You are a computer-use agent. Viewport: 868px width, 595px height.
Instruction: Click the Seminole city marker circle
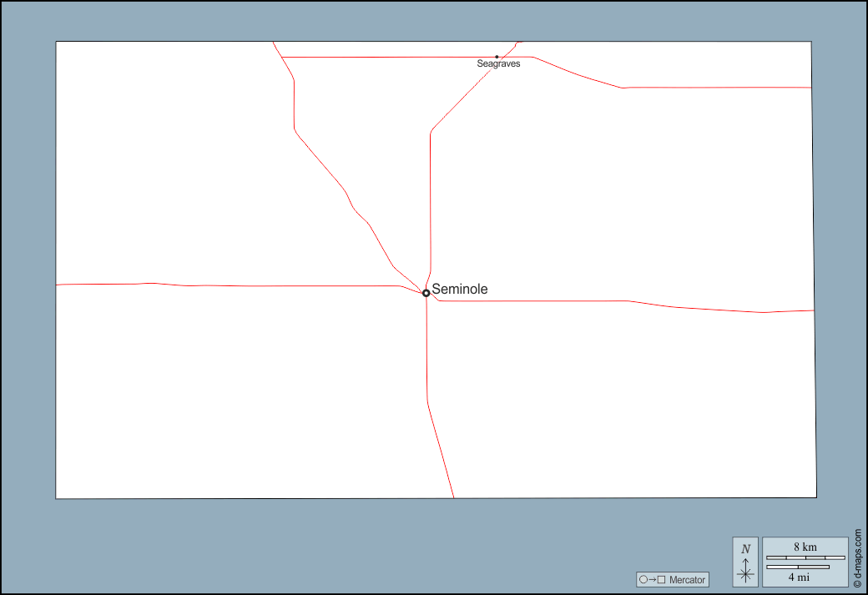point(426,293)
